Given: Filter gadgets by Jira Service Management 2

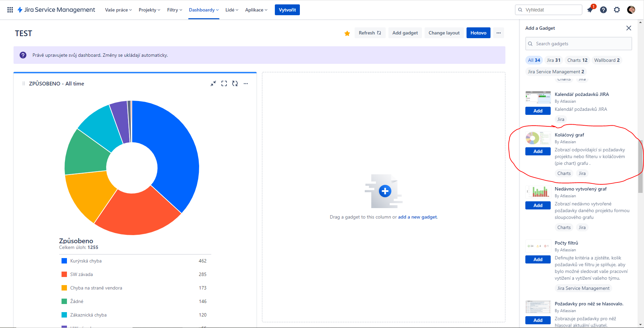Looking at the screenshot, I should click(x=556, y=72).
